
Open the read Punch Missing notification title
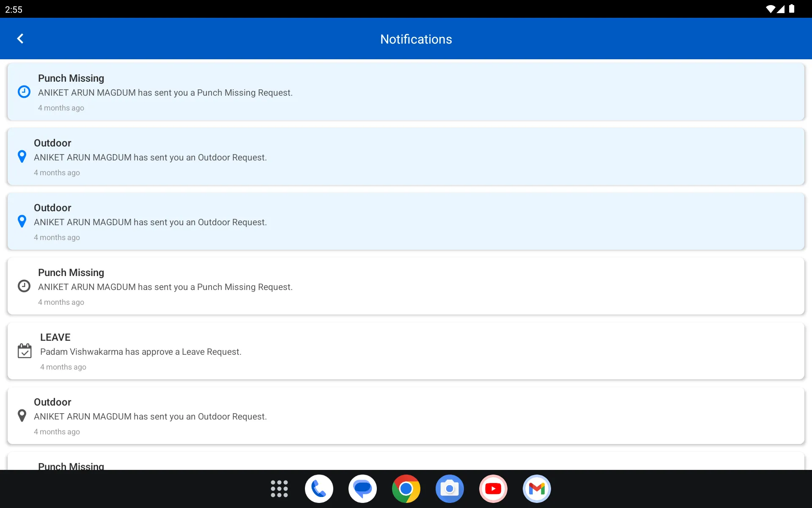click(x=71, y=273)
